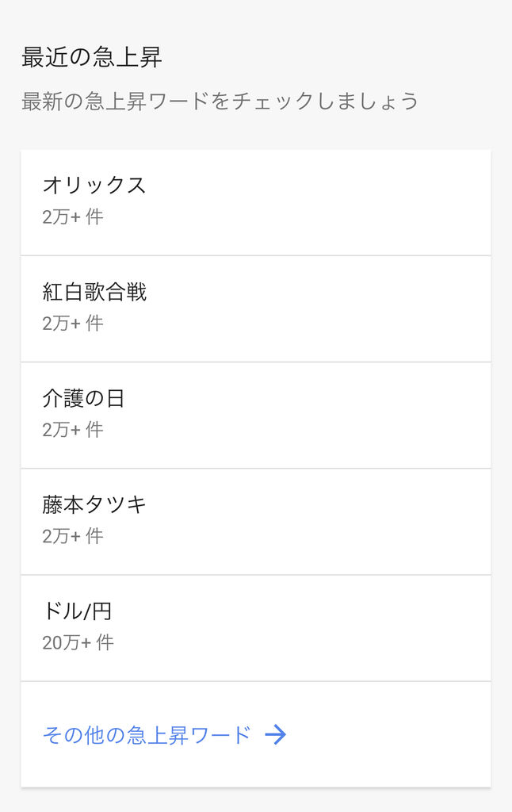The image size is (512, 812).
Task: Click the 20万+ 件 search count
Action: coord(78,642)
